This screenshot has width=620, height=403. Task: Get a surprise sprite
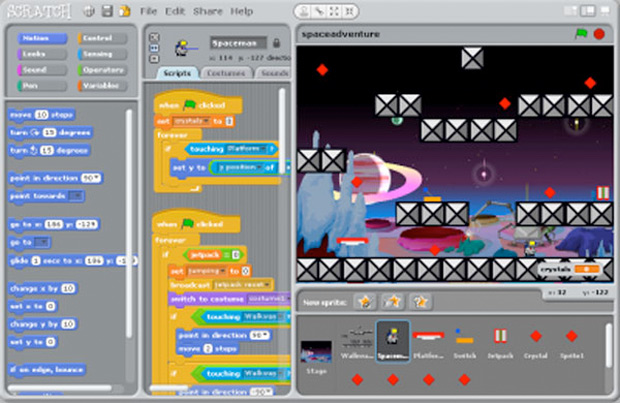point(420,302)
